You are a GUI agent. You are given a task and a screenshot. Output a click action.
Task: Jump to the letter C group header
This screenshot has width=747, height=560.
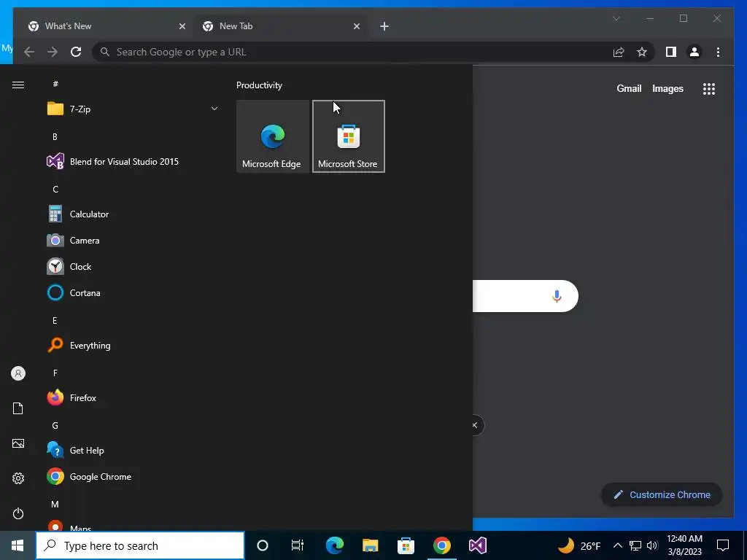pyautogui.click(x=55, y=190)
